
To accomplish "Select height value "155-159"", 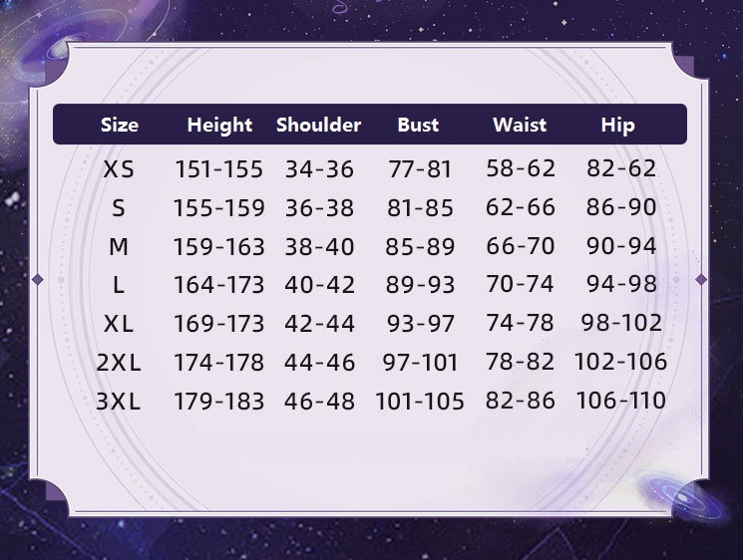I will point(218,208).
